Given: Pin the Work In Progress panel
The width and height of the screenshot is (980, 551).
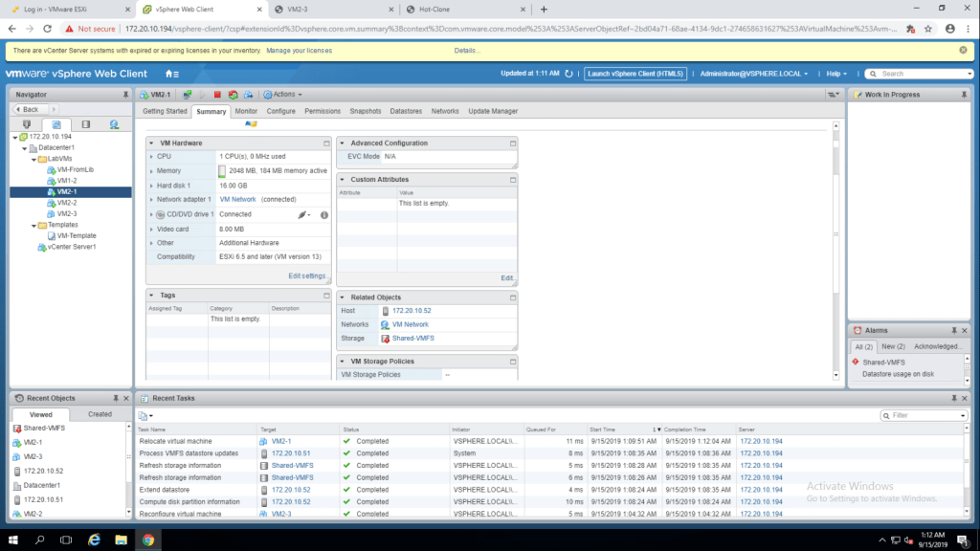Looking at the screenshot, I should pos(966,95).
